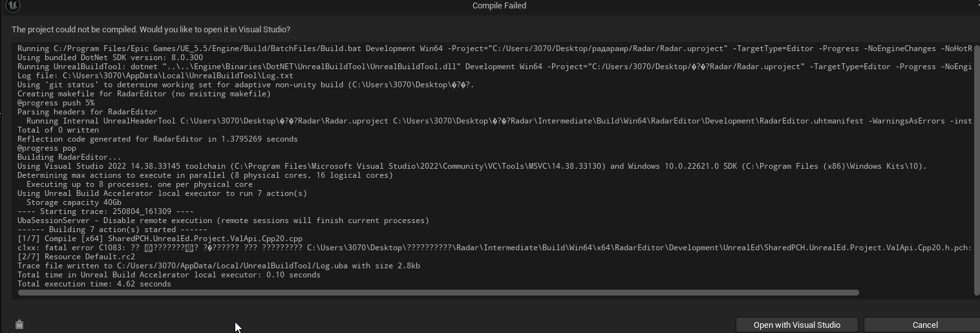
Task: Click the 'project could not be compiled' message
Action: click(151, 30)
